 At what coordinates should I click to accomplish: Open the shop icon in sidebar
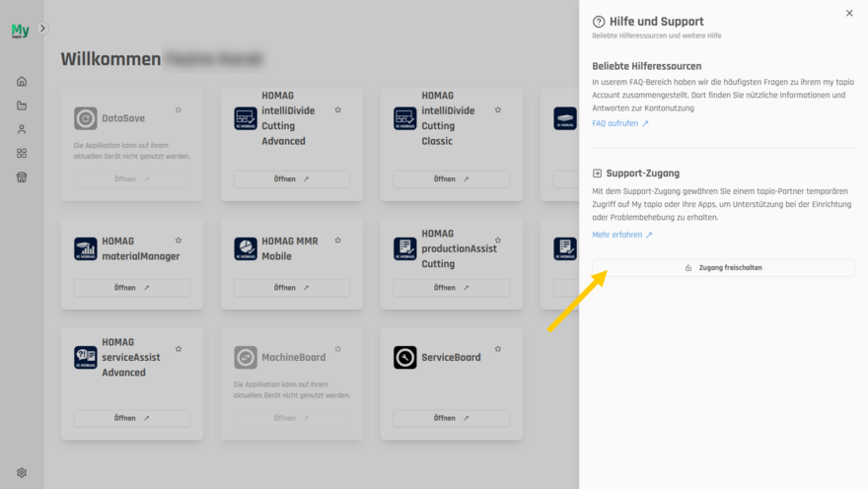click(x=22, y=177)
